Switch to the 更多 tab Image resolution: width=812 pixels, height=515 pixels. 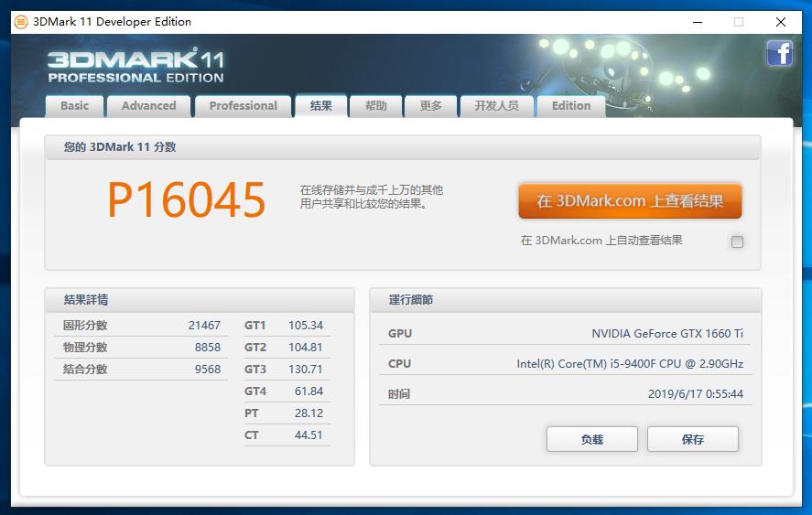point(431,106)
